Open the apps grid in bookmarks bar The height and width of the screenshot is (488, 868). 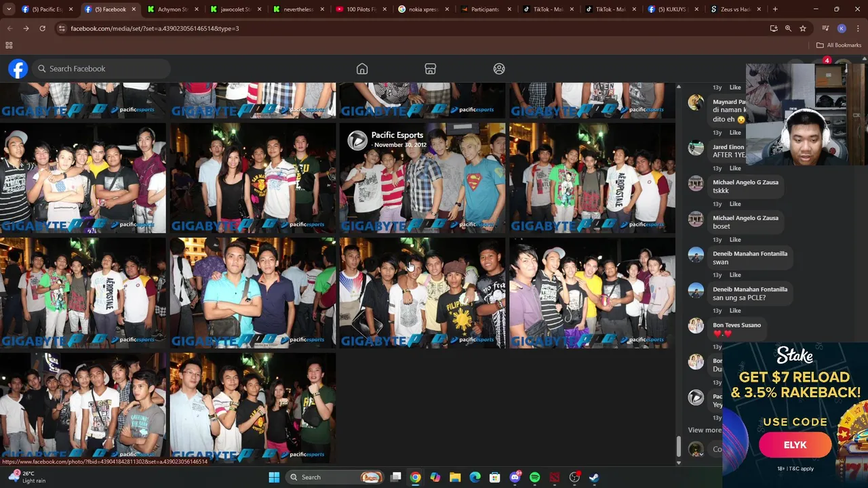[9, 45]
